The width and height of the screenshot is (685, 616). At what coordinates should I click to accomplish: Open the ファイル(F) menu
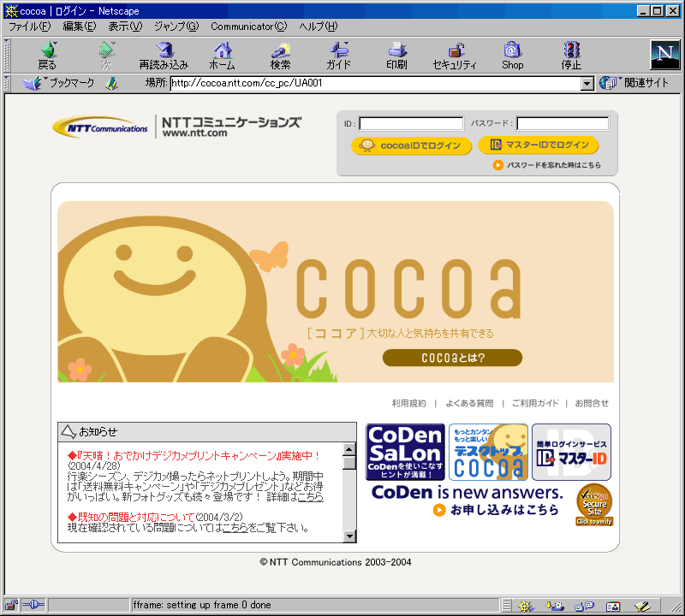[x=30, y=27]
